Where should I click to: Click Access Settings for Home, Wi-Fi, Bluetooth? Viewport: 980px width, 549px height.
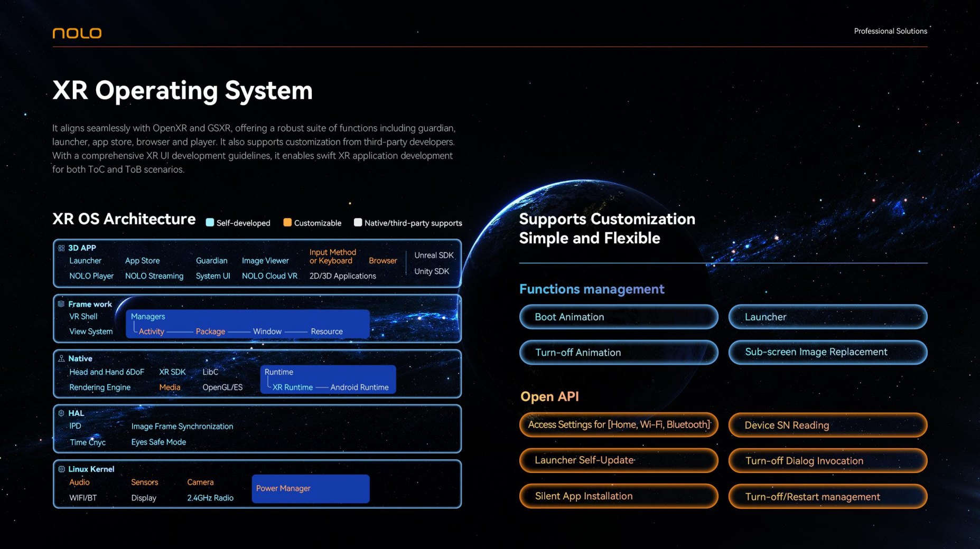point(619,425)
